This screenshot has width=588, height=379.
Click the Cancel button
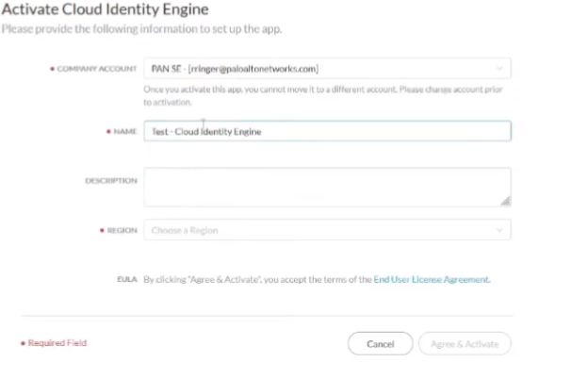coord(381,344)
